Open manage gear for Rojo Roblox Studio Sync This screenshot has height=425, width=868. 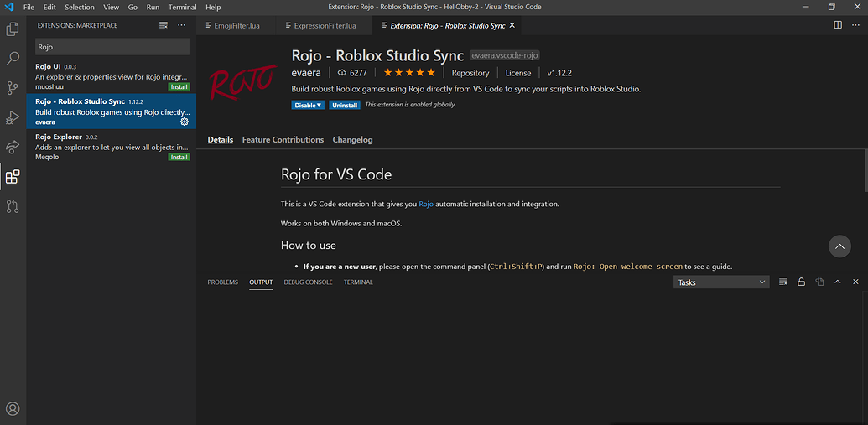pyautogui.click(x=185, y=122)
